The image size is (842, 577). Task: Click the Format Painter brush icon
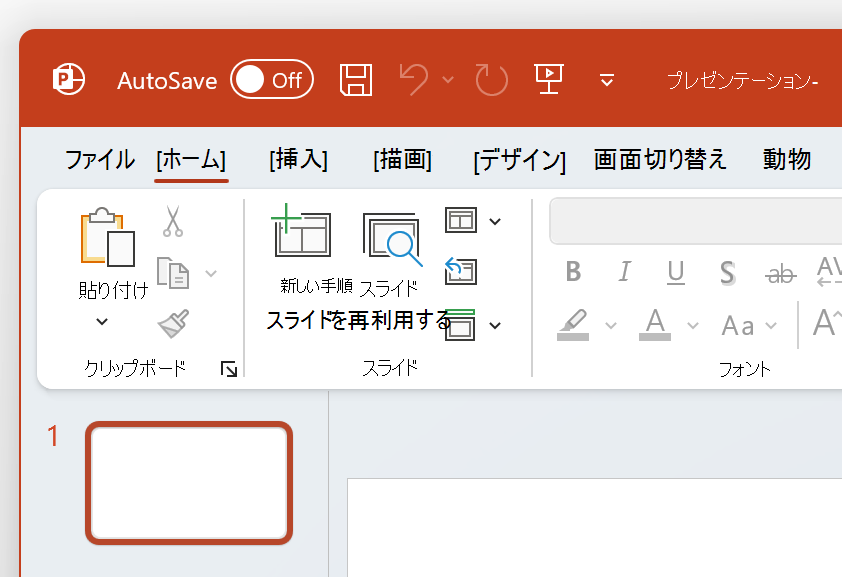point(173,323)
